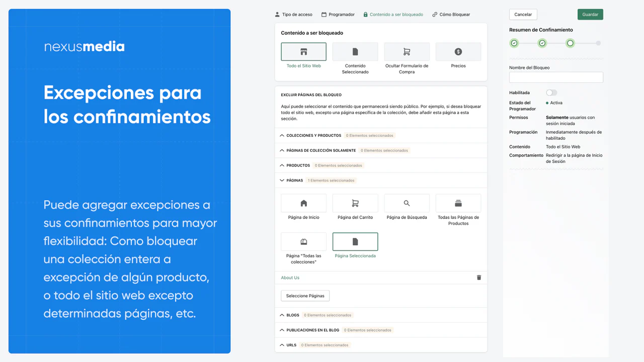This screenshot has width=644, height=362.
Task: Click the Página Seleccionada document card
Action: coord(355,242)
